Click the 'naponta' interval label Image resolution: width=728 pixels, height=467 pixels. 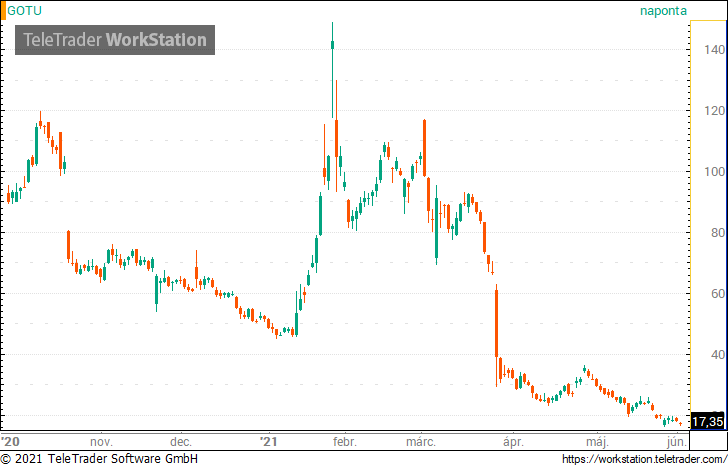tap(663, 11)
